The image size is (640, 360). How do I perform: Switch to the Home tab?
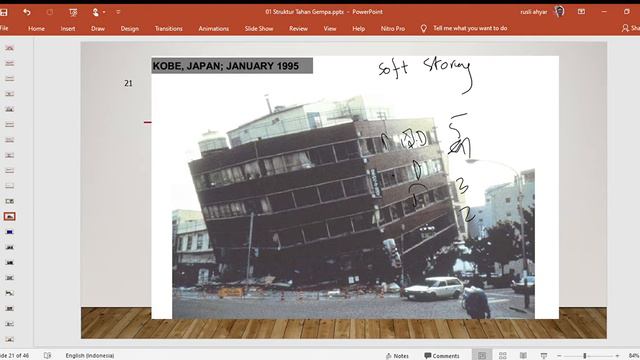click(36, 29)
